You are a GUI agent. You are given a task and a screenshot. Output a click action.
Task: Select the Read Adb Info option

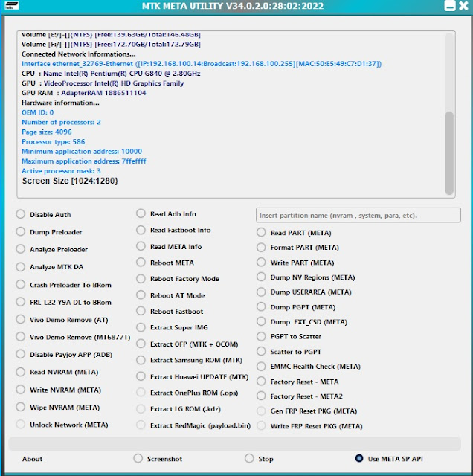point(141,213)
